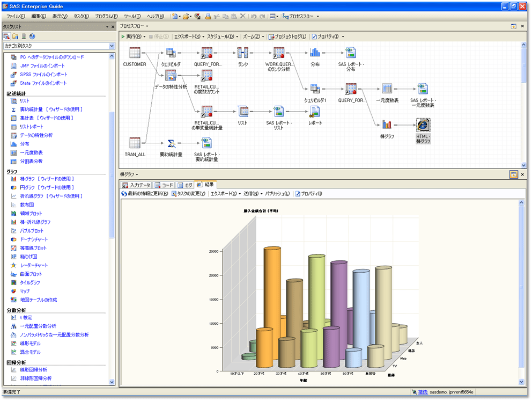This screenshot has height=401, width=532.
Task: Switch to the 入力データ tab
Action: click(x=136, y=185)
